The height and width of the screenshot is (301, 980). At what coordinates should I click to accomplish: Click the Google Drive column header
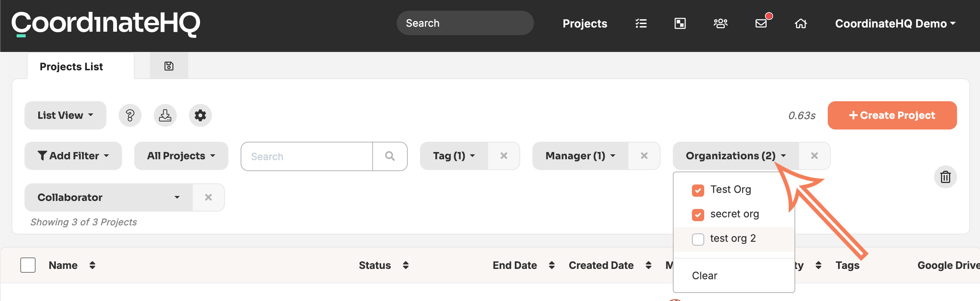(949, 265)
